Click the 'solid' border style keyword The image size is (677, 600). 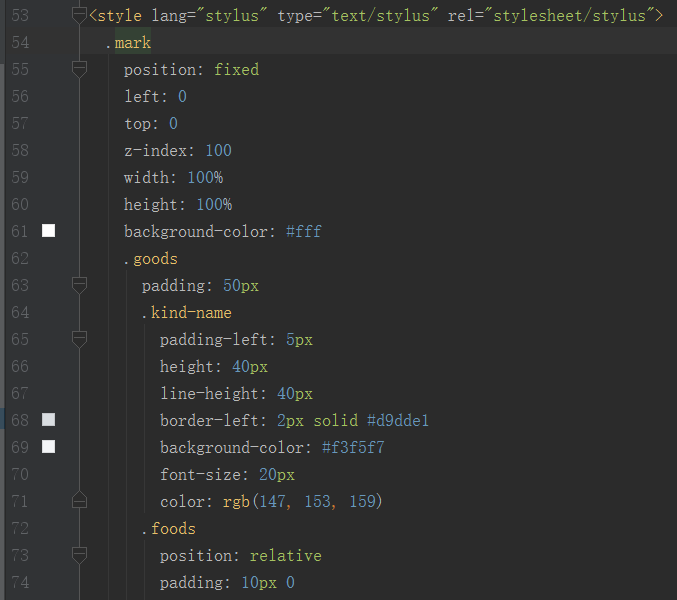coord(335,420)
